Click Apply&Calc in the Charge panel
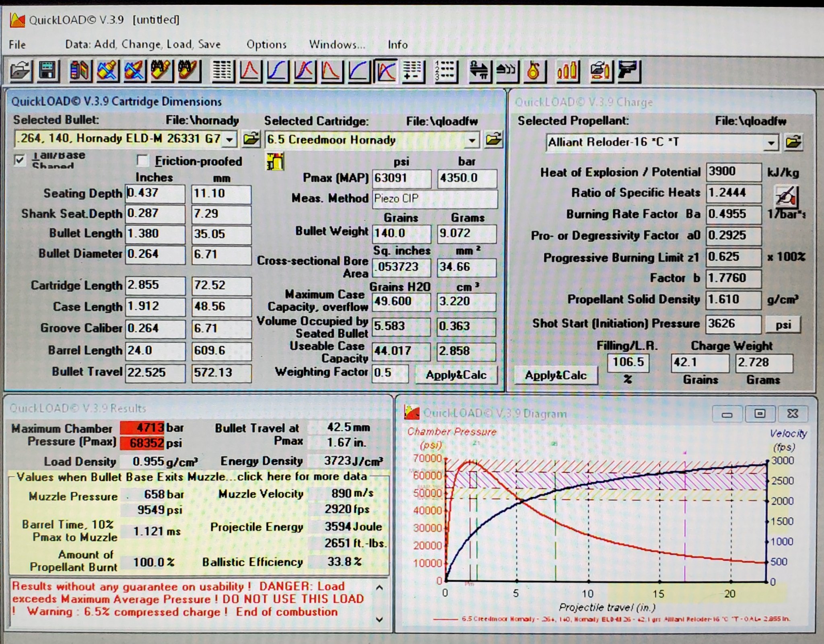Screen dimensions: 824x644 (x=556, y=375)
